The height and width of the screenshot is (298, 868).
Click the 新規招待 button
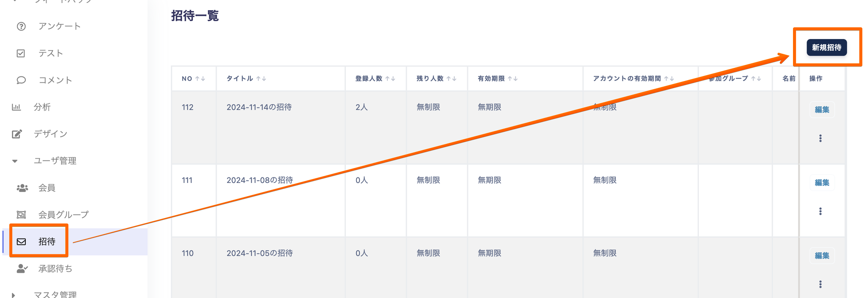pyautogui.click(x=826, y=48)
